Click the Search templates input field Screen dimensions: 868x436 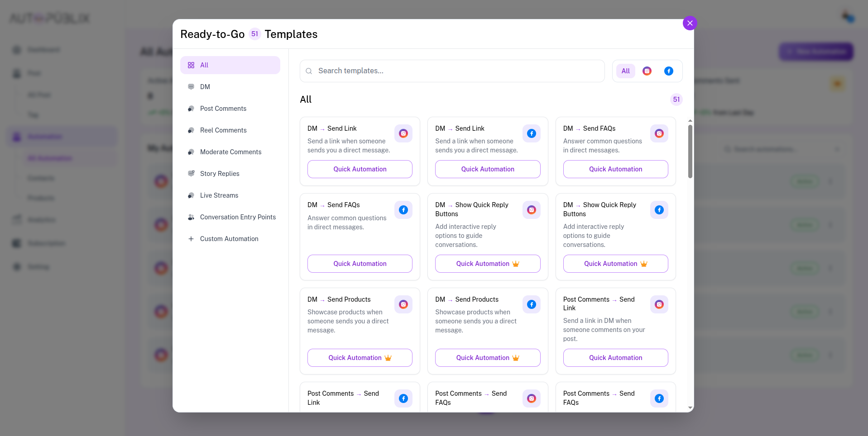point(451,71)
